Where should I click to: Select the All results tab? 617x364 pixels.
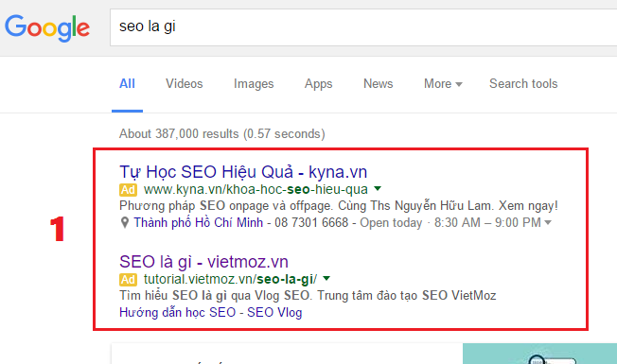pyautogui.click(x=127, y=84)
